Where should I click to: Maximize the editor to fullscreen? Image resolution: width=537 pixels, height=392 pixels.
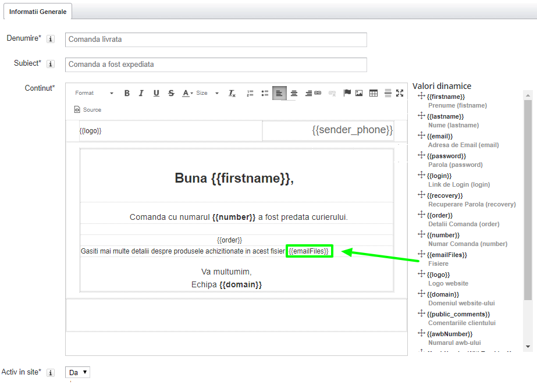[400, 93]
